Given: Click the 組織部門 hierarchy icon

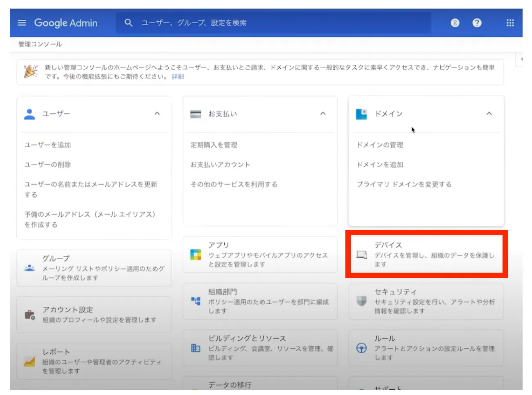Looking at the screenshot, I should [x=196, y=301].
